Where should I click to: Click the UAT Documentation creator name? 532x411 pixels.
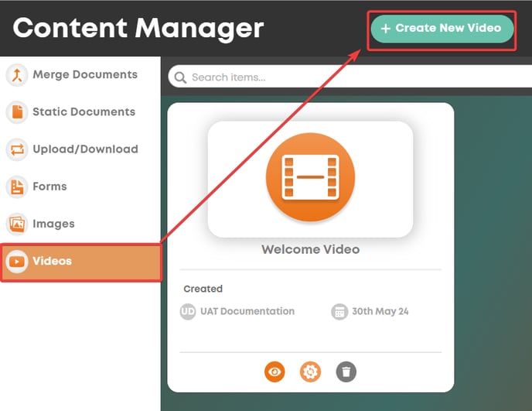[247, 311]
